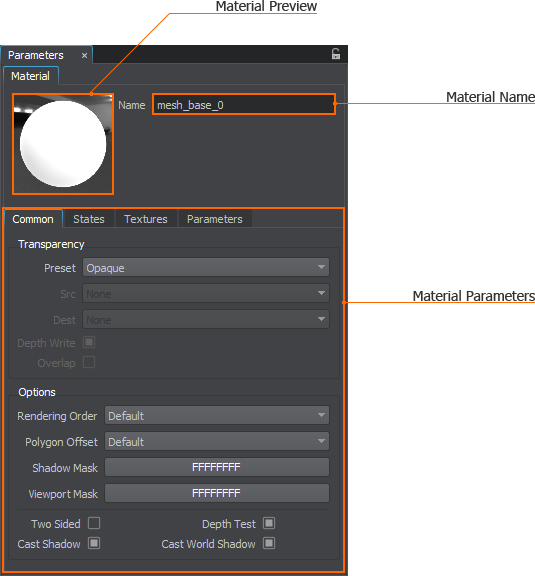Screen dimensions: 535x576
Task: Click the Src blend dropdown arrow
Action: (321, 293)
